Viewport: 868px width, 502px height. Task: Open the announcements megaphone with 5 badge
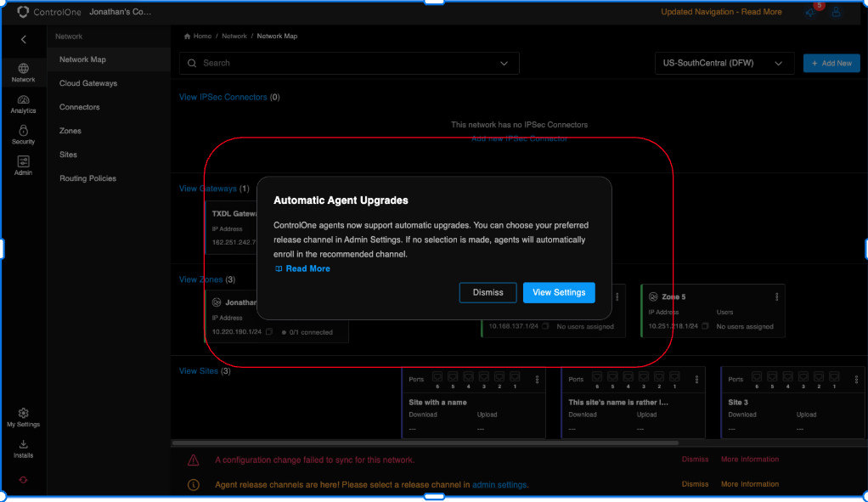point(810,12)
